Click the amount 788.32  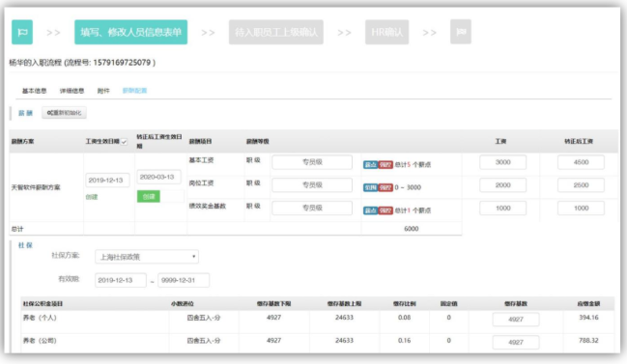point(588,341)
